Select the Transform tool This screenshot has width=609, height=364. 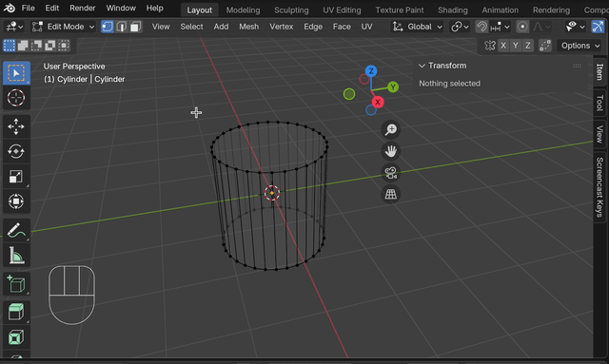pos(16,201)
